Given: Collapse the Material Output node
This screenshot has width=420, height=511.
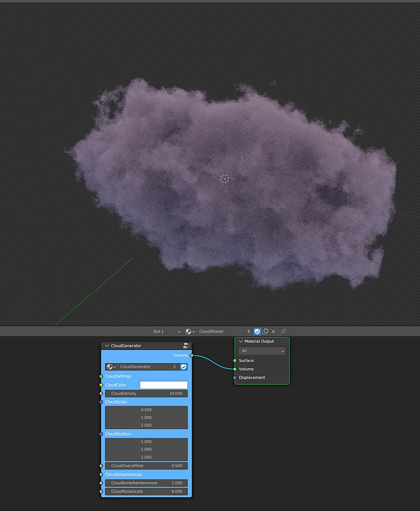Looking at the screenshot, I should (x=241, y=341).
